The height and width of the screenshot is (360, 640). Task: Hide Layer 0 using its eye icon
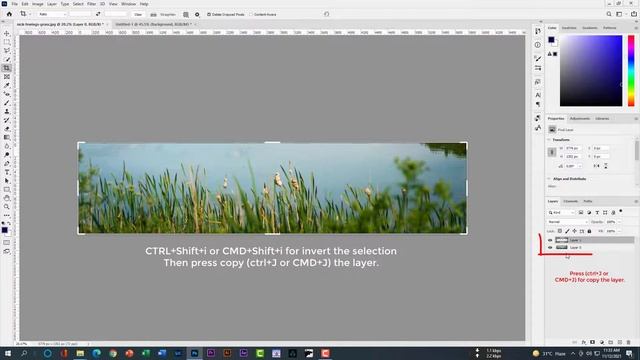tap(550, 247)
